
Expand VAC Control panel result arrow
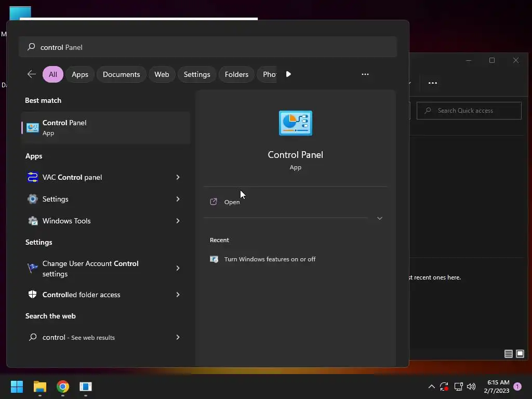click(178, 177)
